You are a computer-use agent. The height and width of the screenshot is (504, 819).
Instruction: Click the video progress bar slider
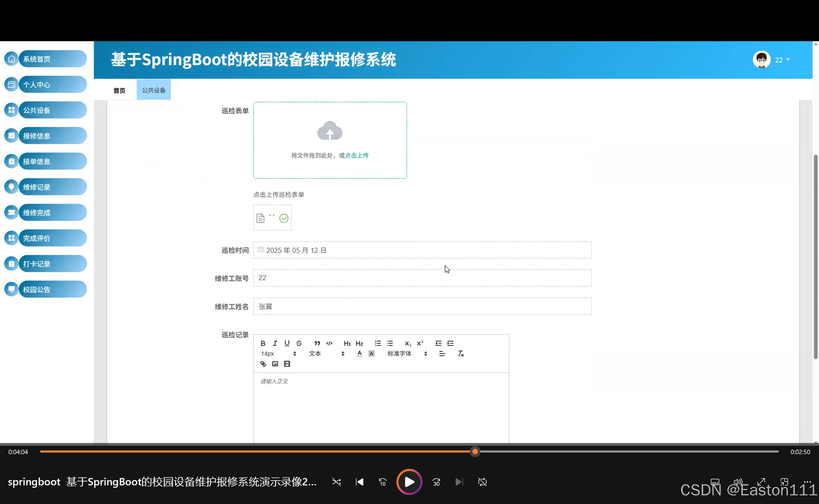point(475,452)
